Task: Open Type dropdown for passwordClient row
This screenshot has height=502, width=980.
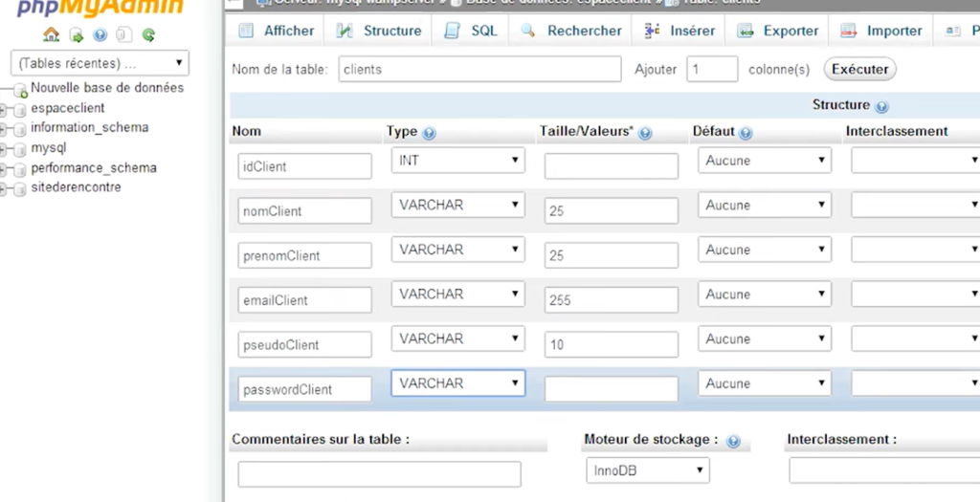Action: (457, 383)
